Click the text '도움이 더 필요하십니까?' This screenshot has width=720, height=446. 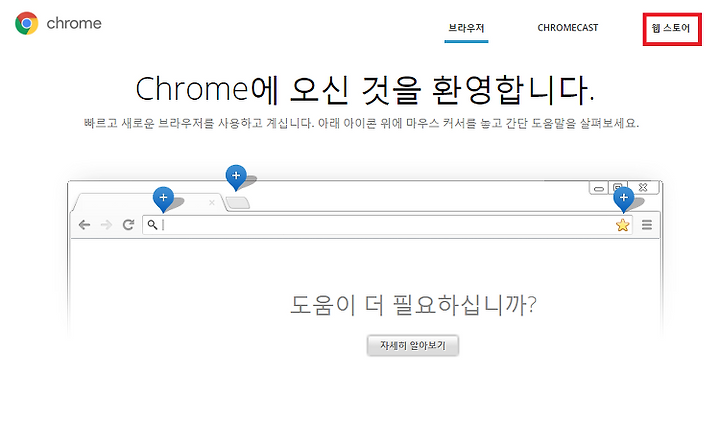click(413, 305)
